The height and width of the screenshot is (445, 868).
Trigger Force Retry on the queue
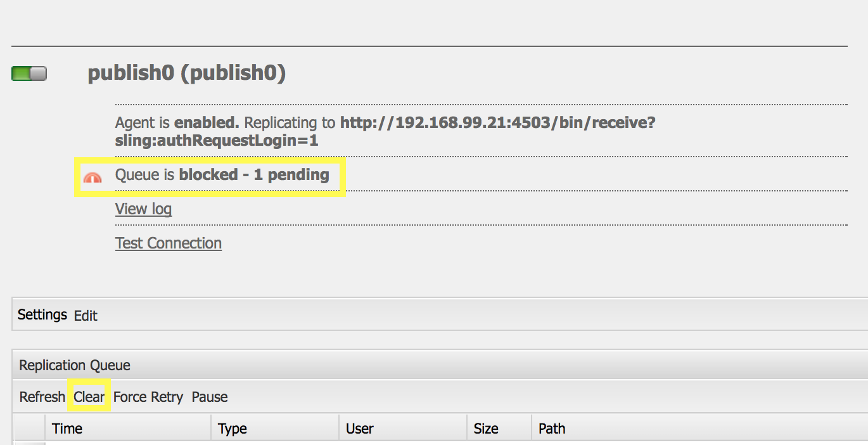click(x=147, y=397)
